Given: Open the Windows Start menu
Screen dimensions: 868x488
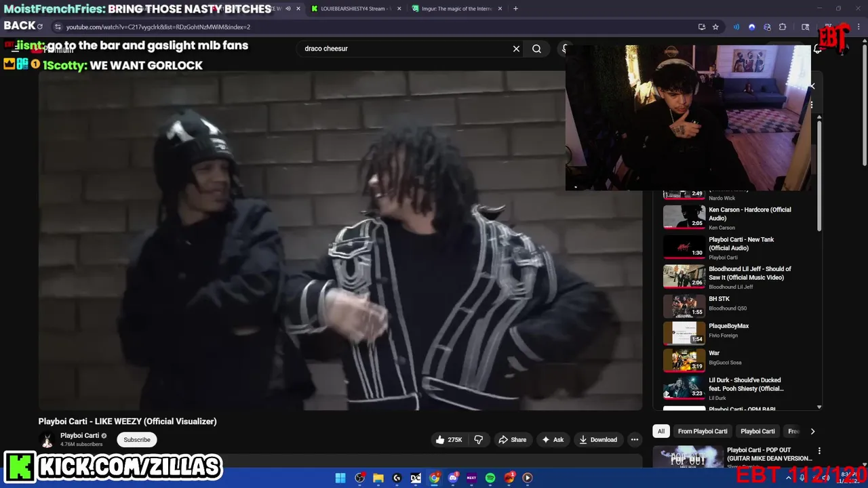Looking at the screenshot, I should [x=340, y=478].
